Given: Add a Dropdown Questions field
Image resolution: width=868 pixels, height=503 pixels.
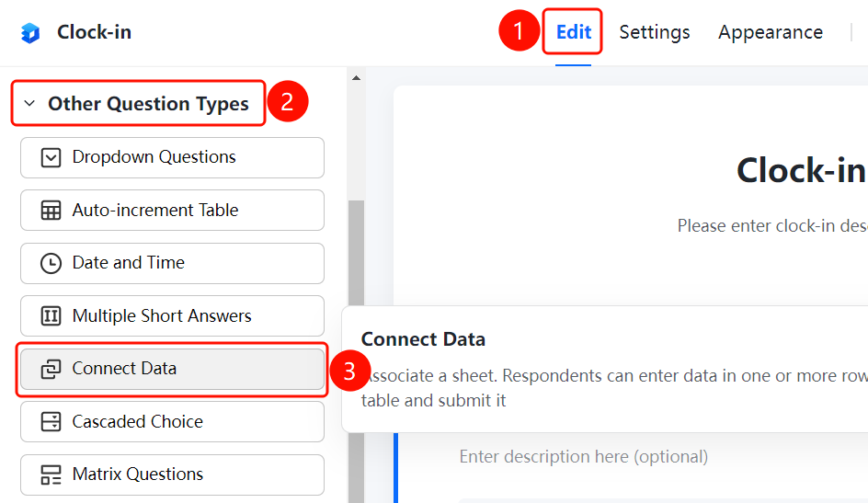Looking at the screenshot, I should pyautogui.click(x=172, y=158).
